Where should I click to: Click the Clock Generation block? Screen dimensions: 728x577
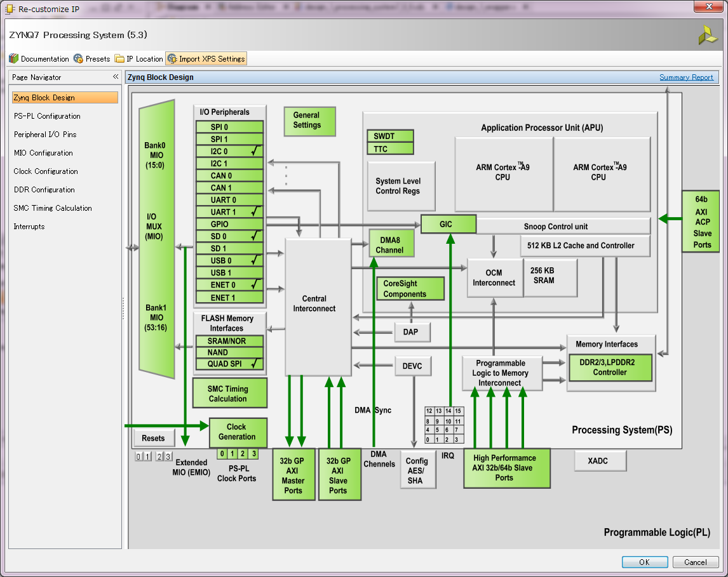pos(238,432)
